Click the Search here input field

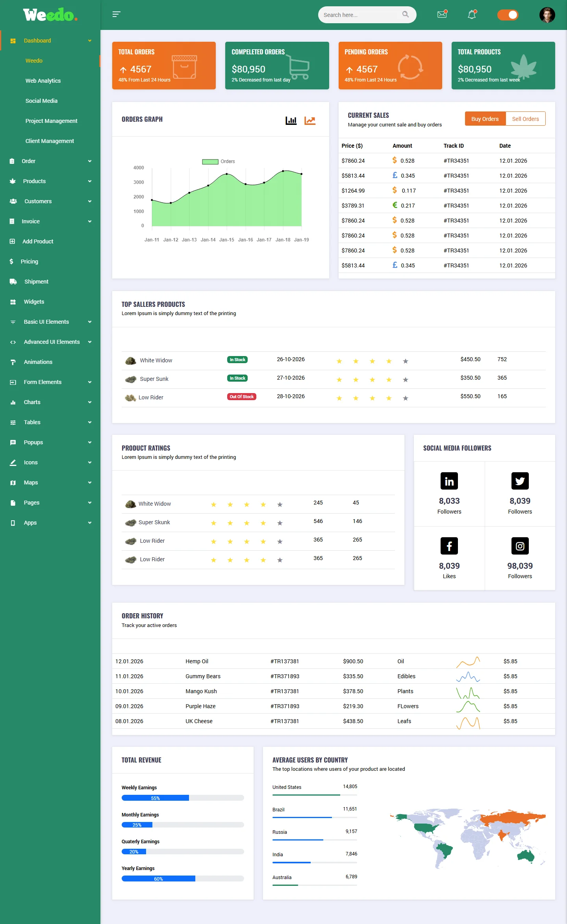[367, 15]
